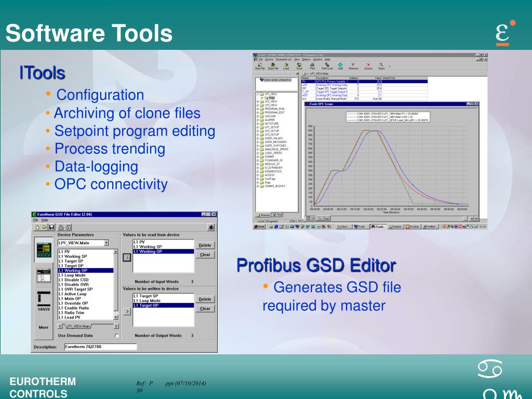Click Open folder icon in GSD File Editor
Image resolution: width=532 pixels, height=399 pixels.
(x=45, y=228)
